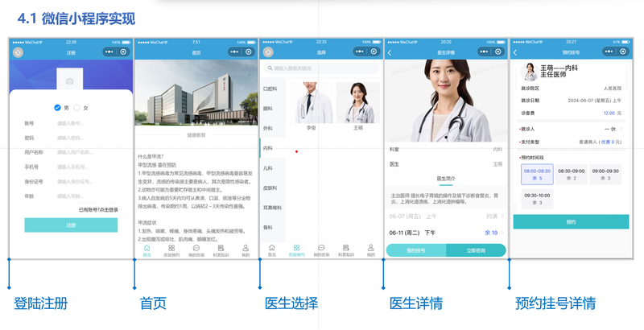644x330 pixels.
Task: Tap 首页 house tab icon on 选择 screen
Action: point(272,248)
